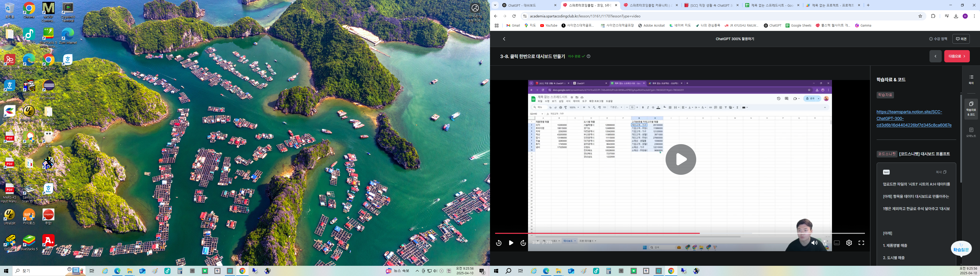Switch to the ChatGPT - 대쉬보드 browser tab
This screenshot has width=980, height=276.
[x=529, y=5]
